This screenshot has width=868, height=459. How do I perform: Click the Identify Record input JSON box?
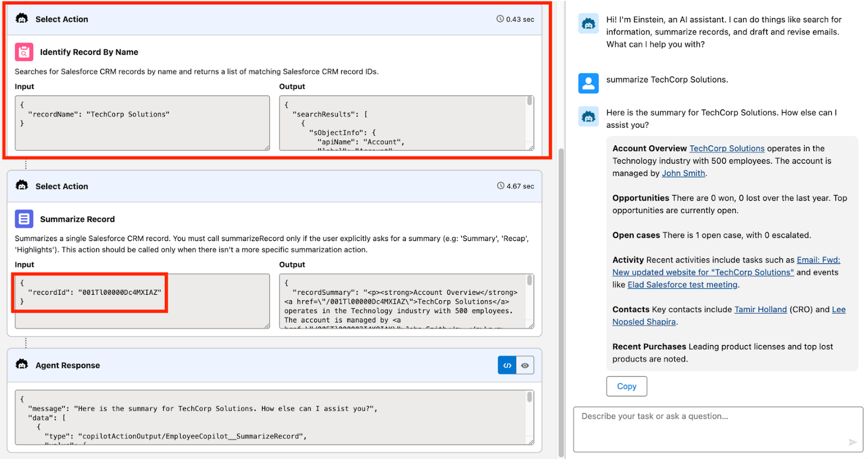142,123
